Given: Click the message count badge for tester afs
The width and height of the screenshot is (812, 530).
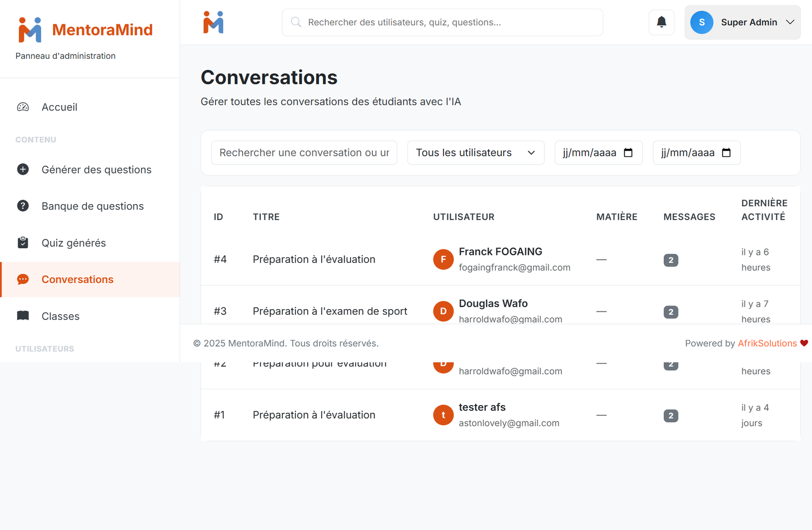Looking at the screenshot, I should pyautogui.click(x=670, y=416).
